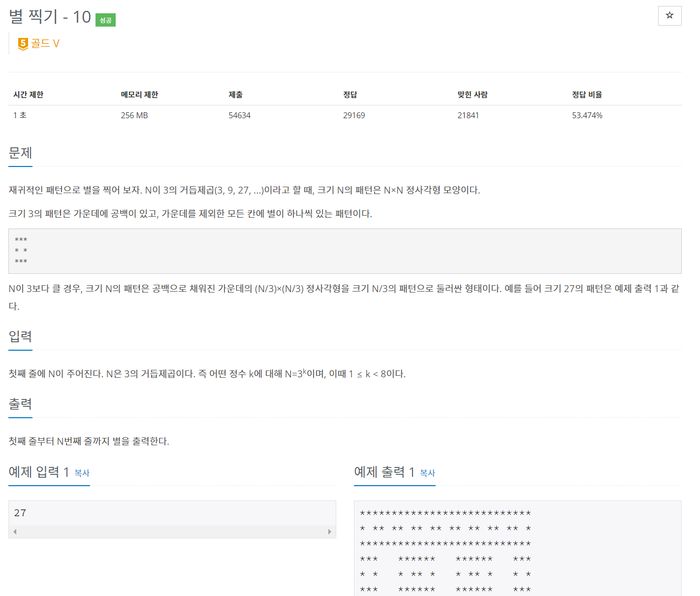Click the sample input scrollbar left arrow
The image size is (700, 596).
(15, 532)
